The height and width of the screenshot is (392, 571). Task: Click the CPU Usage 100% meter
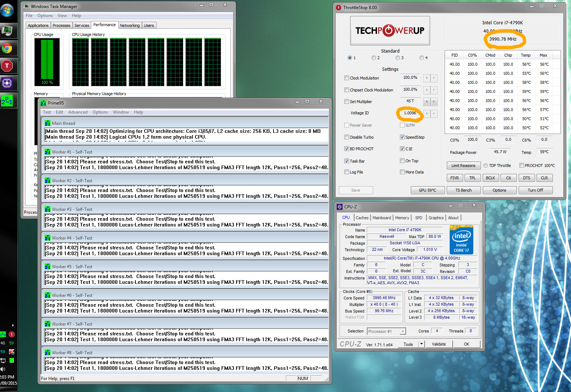coord(47,61)
